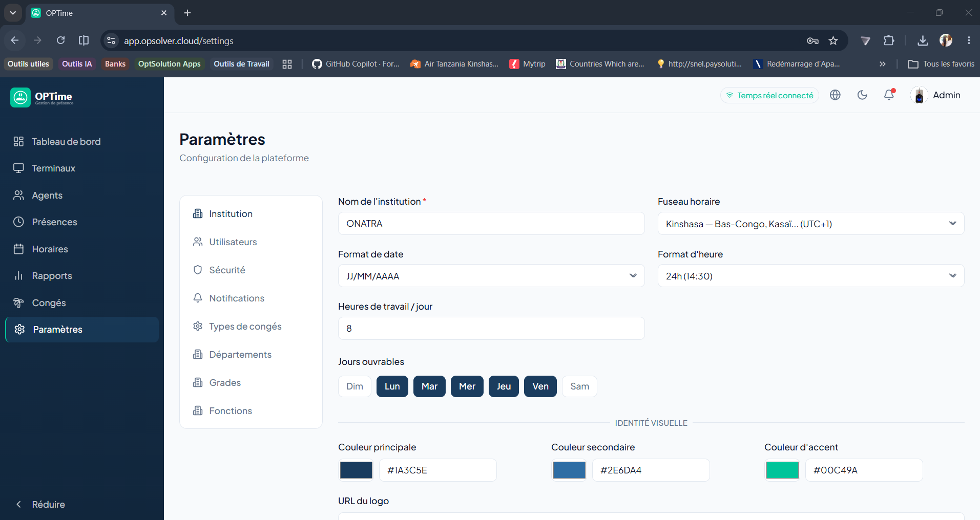
Task: Open notifications bell icon
Action: click(889, 95)
